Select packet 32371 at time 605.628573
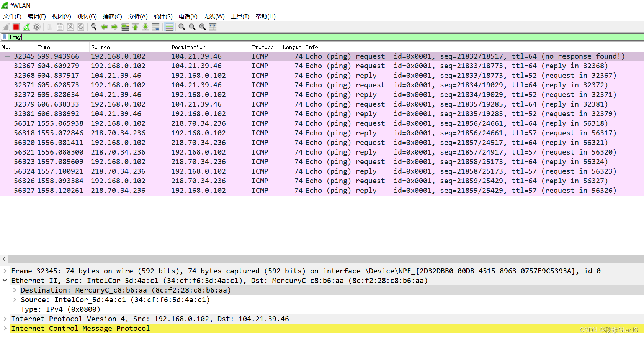The height and width of the screenshot is (337, 644). pyautogui.click(x=322, y=85)
